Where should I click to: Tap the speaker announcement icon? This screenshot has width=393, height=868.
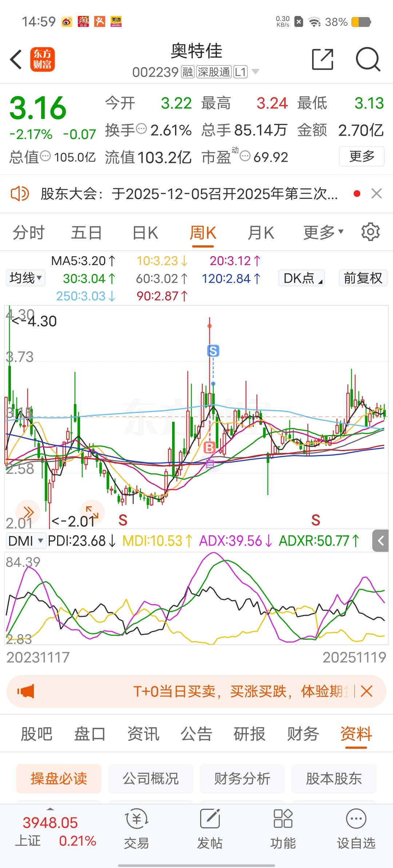click(20, 194)
